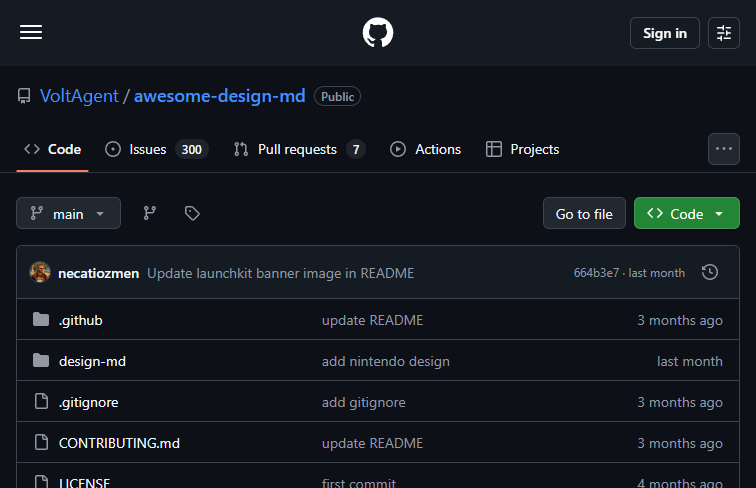756x488 pixels.
Task: Open the 'update README' commit on the .github row
Action: point(372,320)
